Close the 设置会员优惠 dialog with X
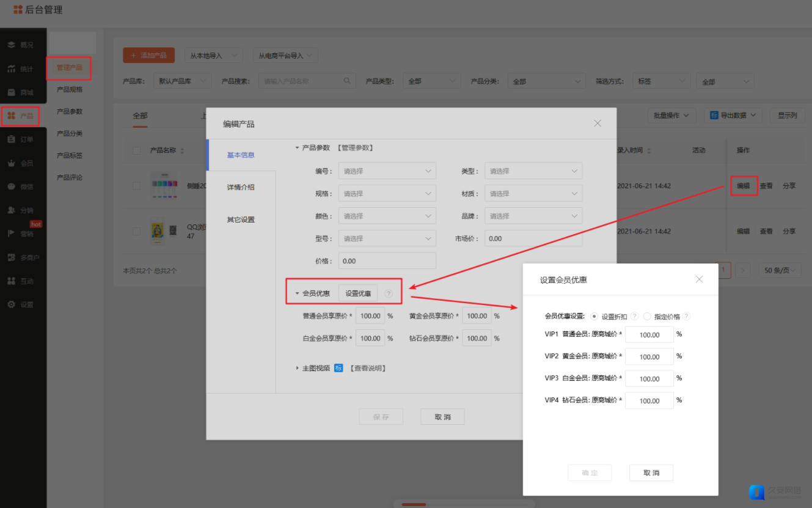 pos(700,279)
